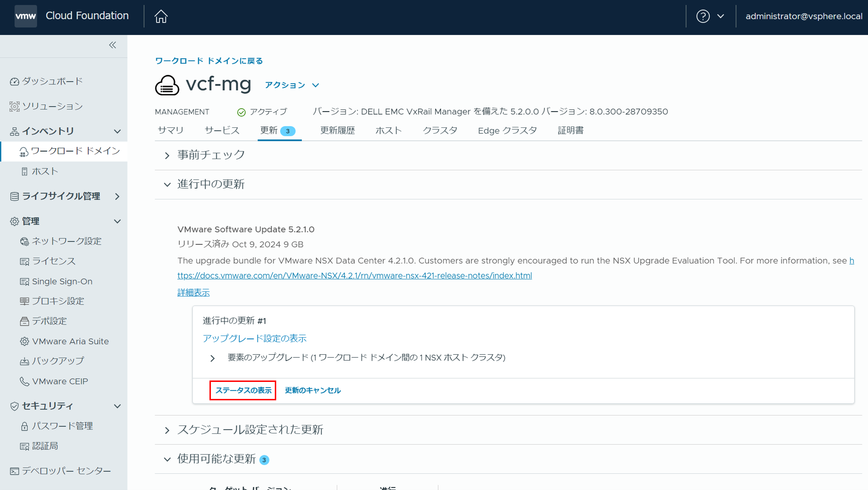Viewport: 868px width, 490px height.
Task: Click the 3 badge beside 使用可能な更新
Action: click(264, 460)
